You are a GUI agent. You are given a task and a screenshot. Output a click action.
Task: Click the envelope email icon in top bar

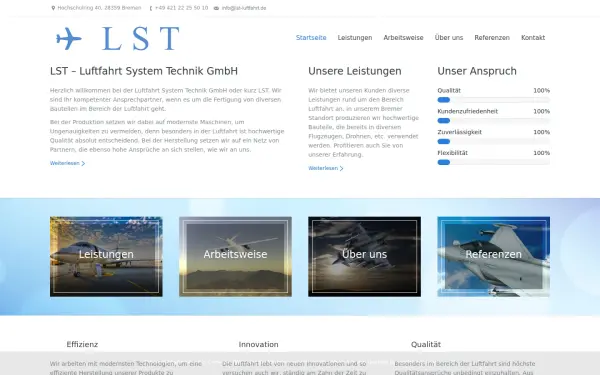(216, 8)
